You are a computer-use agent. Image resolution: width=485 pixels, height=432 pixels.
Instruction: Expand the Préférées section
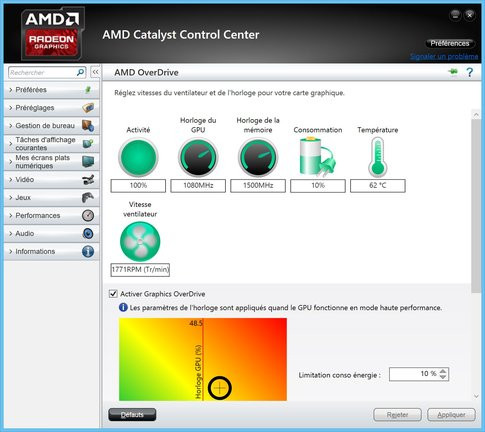click(x=52, y=90)
